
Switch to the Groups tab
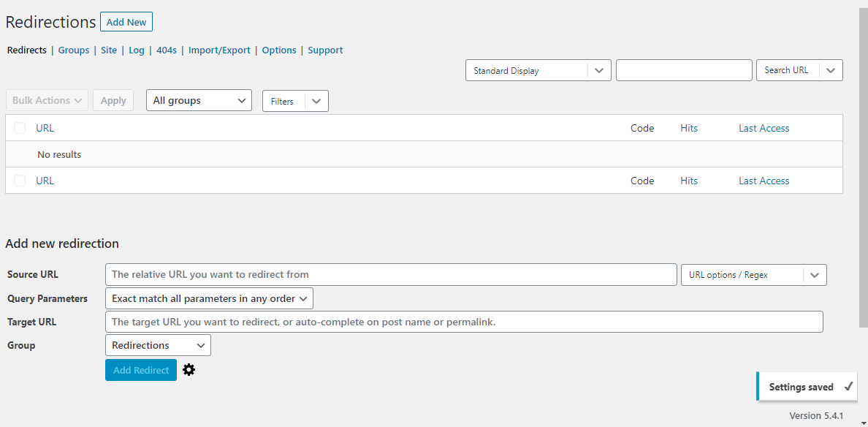click(x=74, y=50)
